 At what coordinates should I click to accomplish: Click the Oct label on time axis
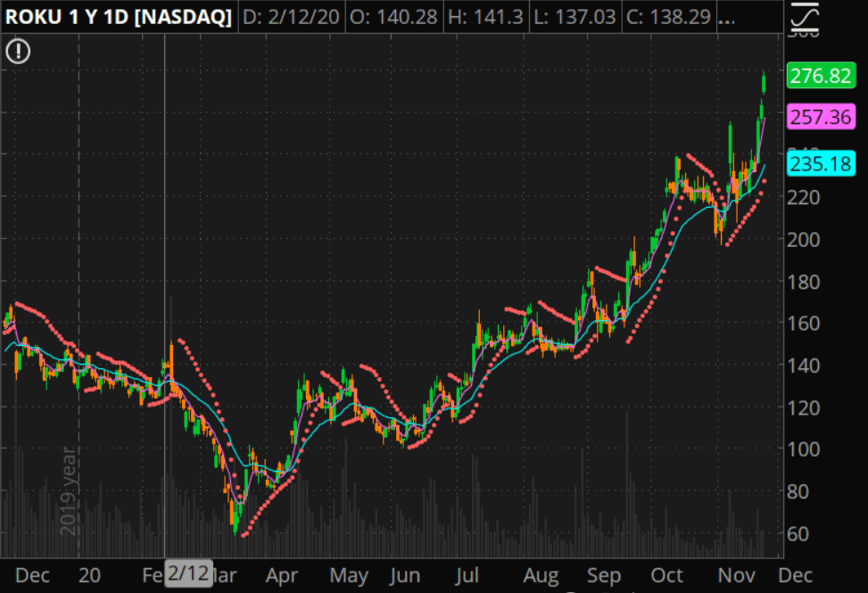(667, 576)
